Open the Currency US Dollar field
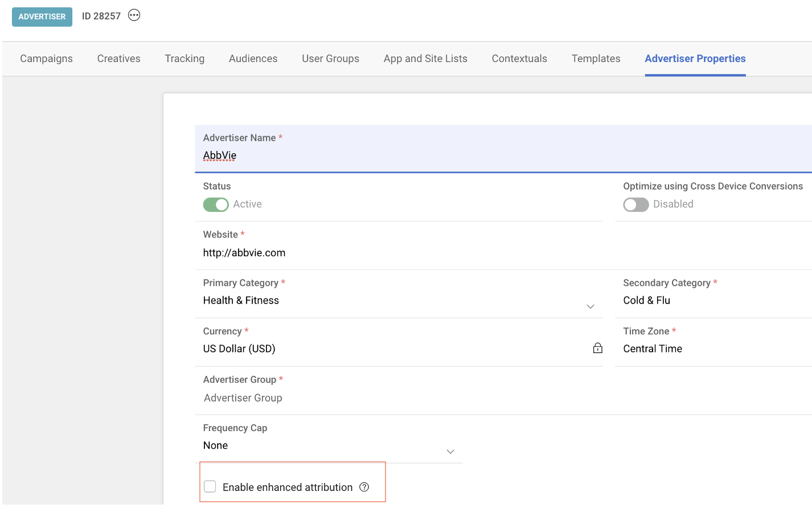Image resolution: width=812 pixels, height=508 pixels. click(399, 342)
